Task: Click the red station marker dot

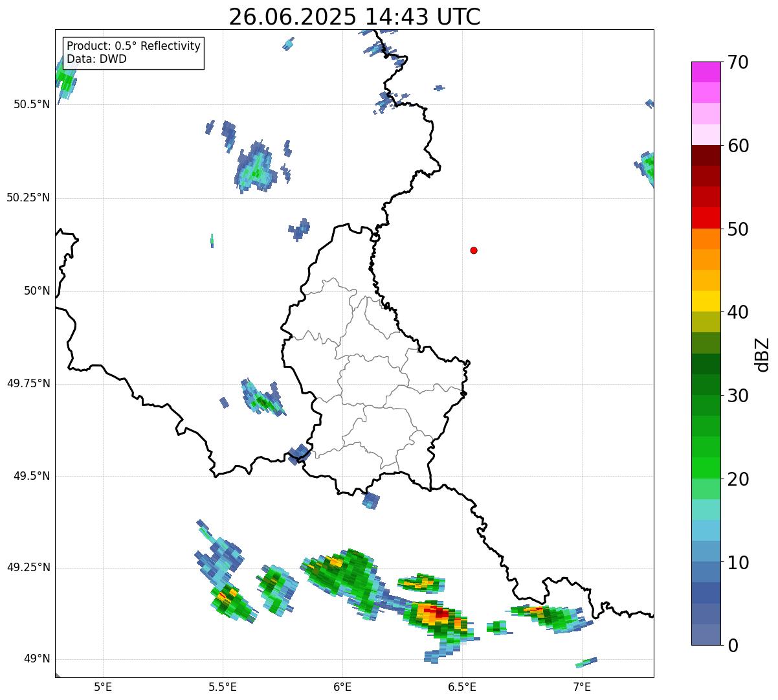Action: point(474,250)
